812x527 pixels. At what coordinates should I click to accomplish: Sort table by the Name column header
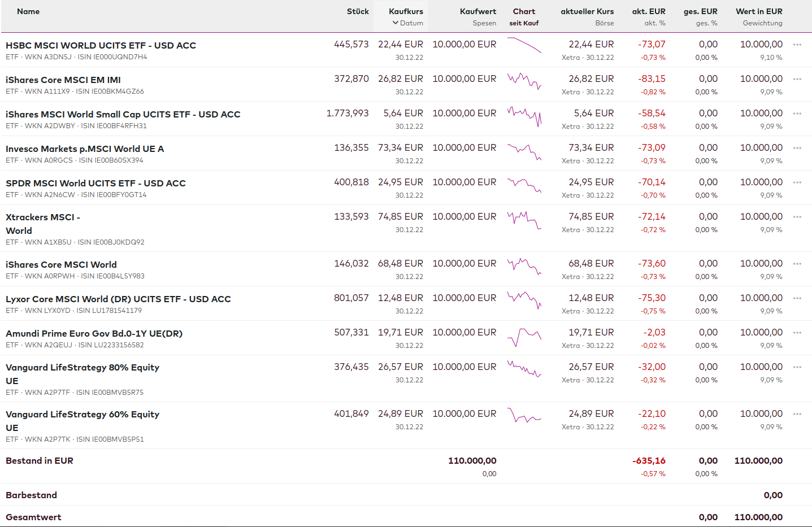click(x=28, y=11)
